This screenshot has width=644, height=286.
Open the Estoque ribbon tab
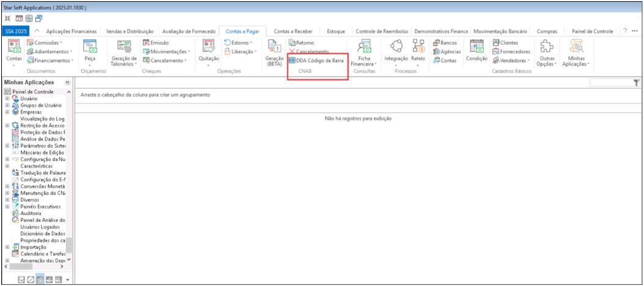(x=336, y=31)
